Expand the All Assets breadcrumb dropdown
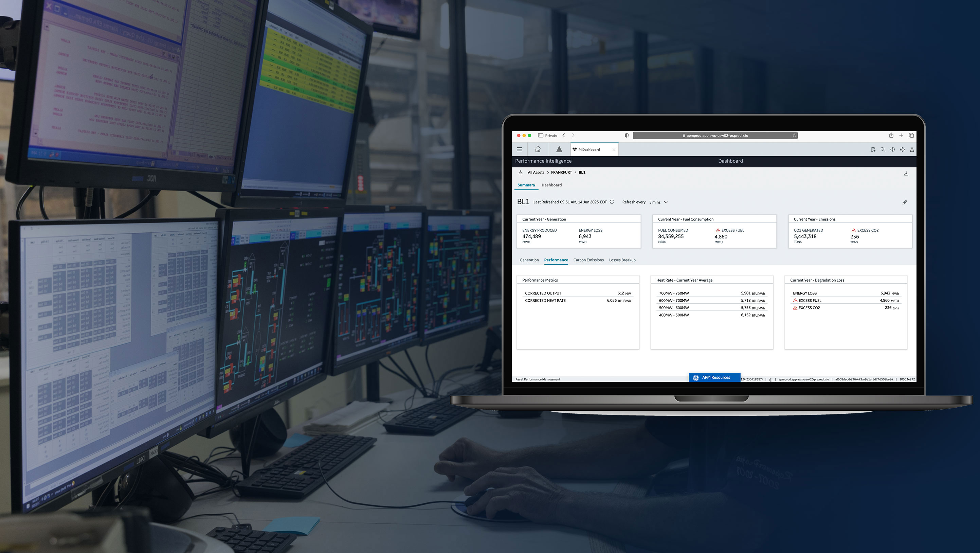This screenshot has width=980, height=553. click(536, 173)
